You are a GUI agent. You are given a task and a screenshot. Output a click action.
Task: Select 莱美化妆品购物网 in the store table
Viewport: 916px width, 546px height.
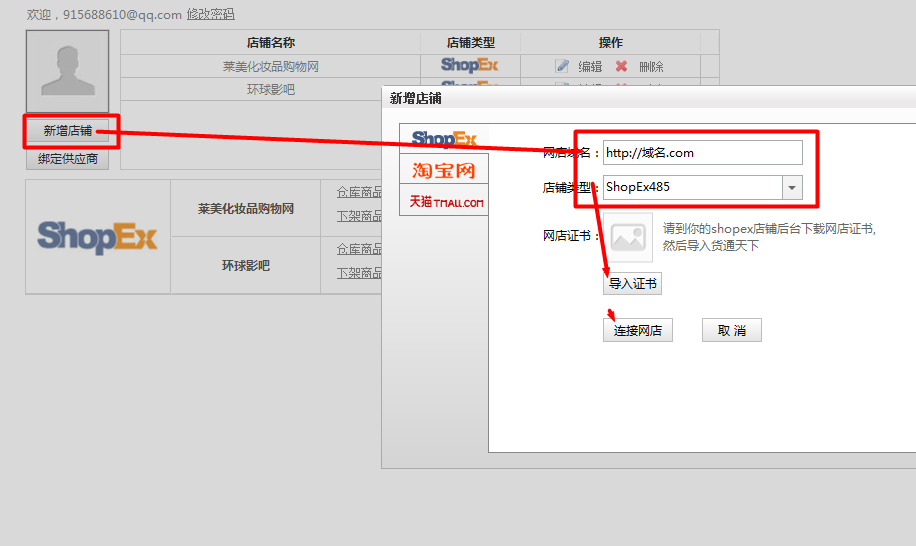(x=270, y=67)
